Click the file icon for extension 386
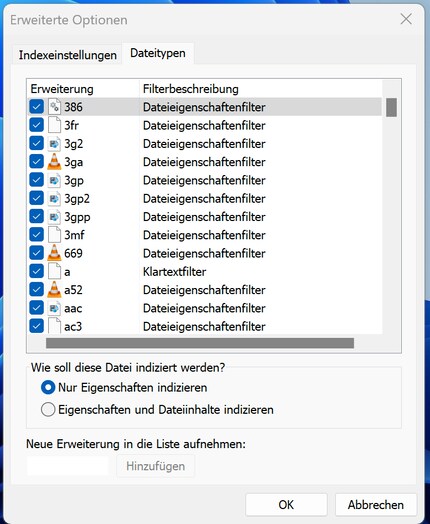The width and height of the screenshot is (430, 524). (x=54, y=107)
